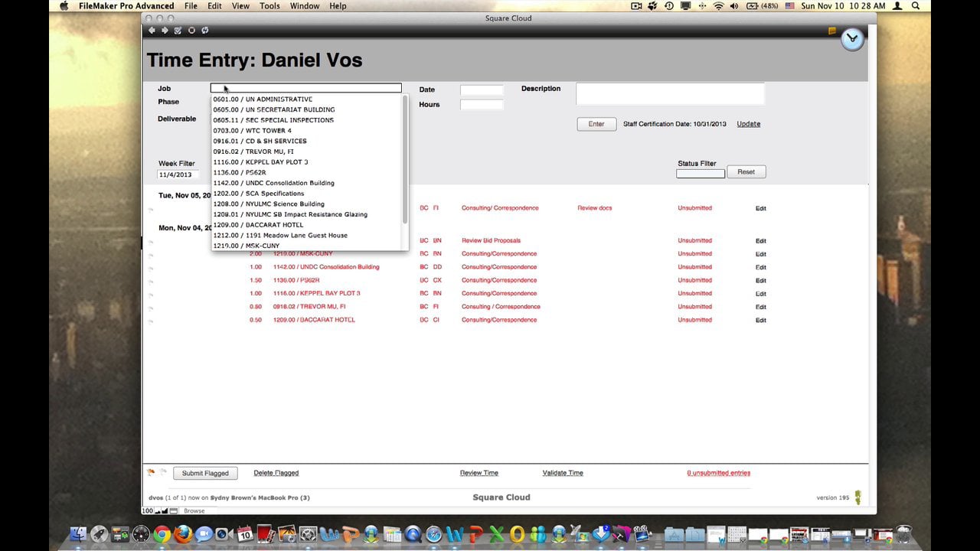Open the Review Time link
980x551 pixels.
(479, 473)
